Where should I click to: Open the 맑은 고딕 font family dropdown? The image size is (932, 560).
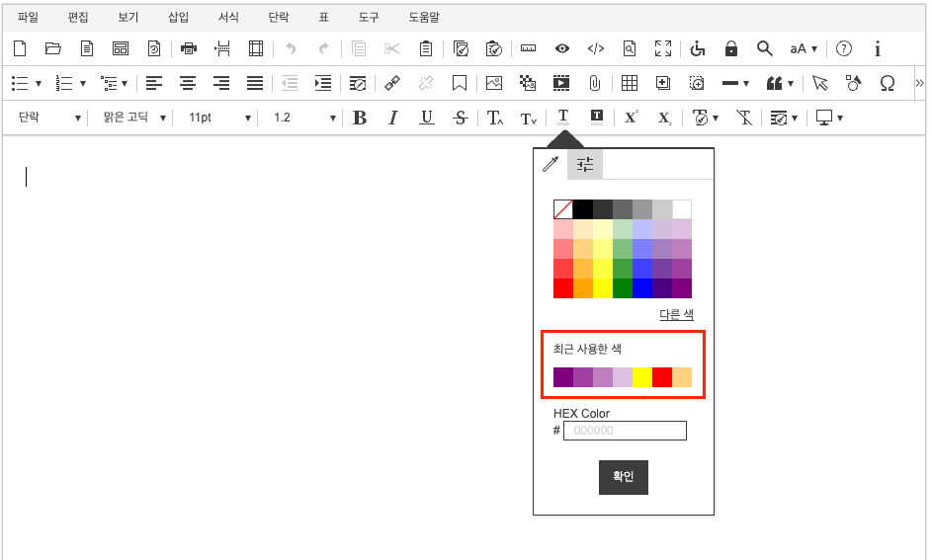[x=134, y=118]
